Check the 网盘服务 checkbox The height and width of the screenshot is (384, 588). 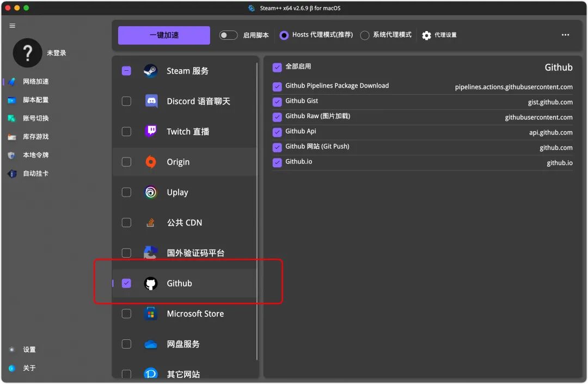(x=126, y=344)
